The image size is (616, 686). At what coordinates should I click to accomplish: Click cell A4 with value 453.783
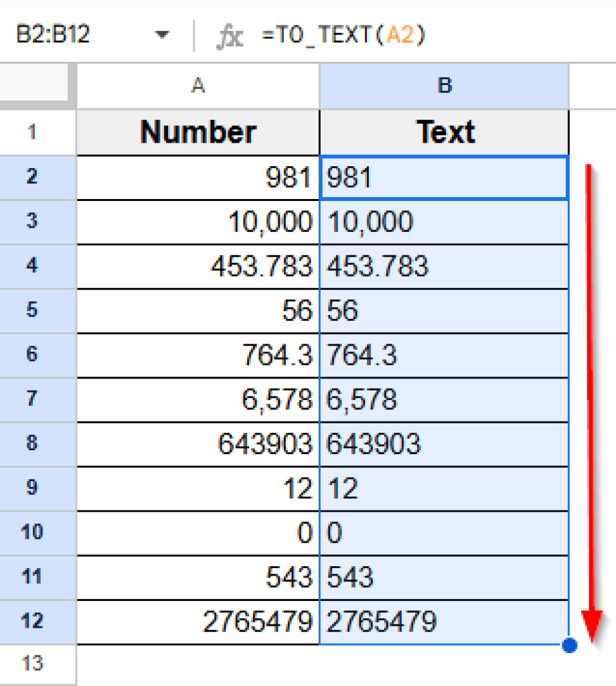click(x=198, y=266)
